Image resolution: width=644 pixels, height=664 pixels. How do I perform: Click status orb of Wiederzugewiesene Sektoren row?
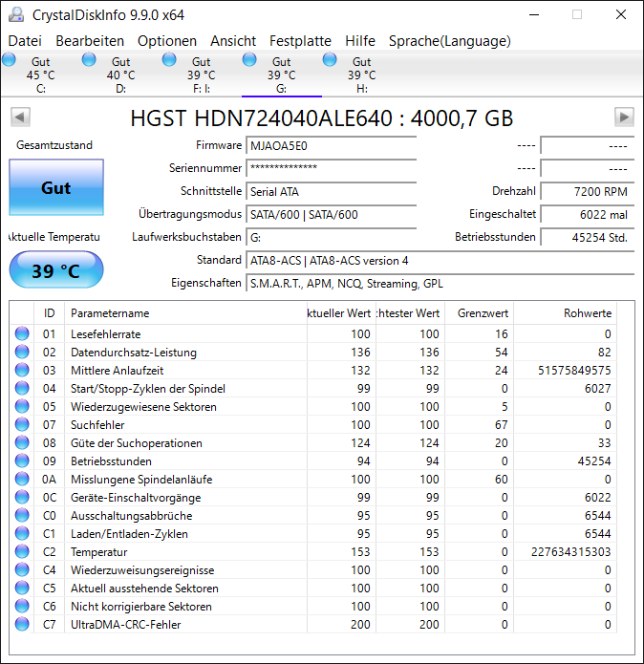[x=22, y=407]
